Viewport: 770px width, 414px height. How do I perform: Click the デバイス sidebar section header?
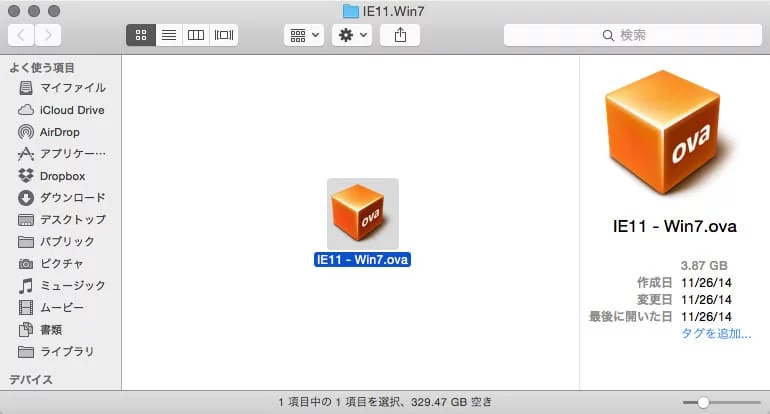tap(31, 379)
